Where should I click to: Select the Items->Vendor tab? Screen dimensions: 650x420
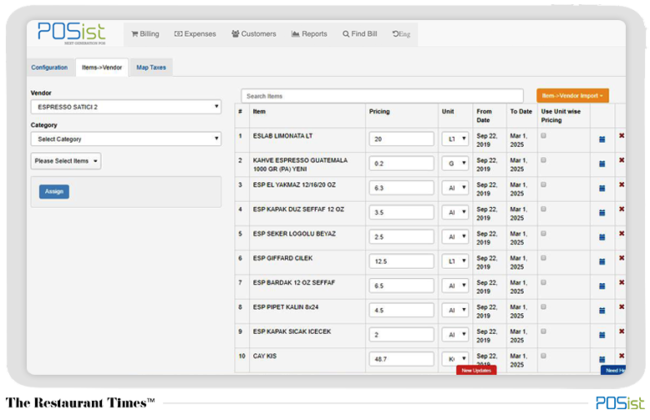(x=102, y=68)
